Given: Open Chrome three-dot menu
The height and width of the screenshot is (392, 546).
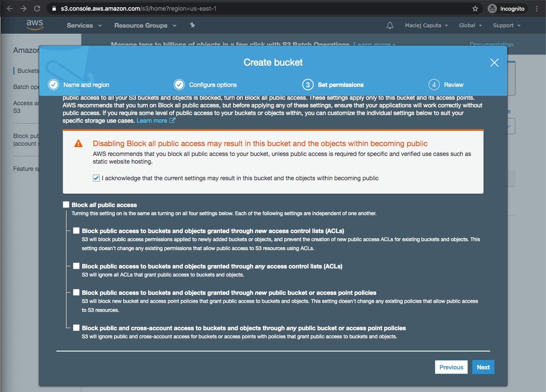Looking at the screenshot, I should tap(537, 9).
